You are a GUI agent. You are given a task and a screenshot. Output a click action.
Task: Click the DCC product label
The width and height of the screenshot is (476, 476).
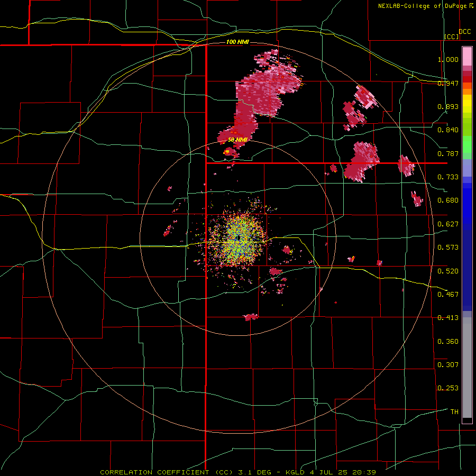[464, 32]
